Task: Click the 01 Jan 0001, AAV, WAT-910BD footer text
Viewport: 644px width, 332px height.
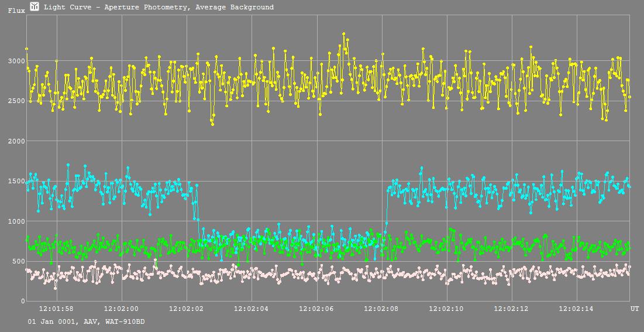Action: click(x=86, y=321)
